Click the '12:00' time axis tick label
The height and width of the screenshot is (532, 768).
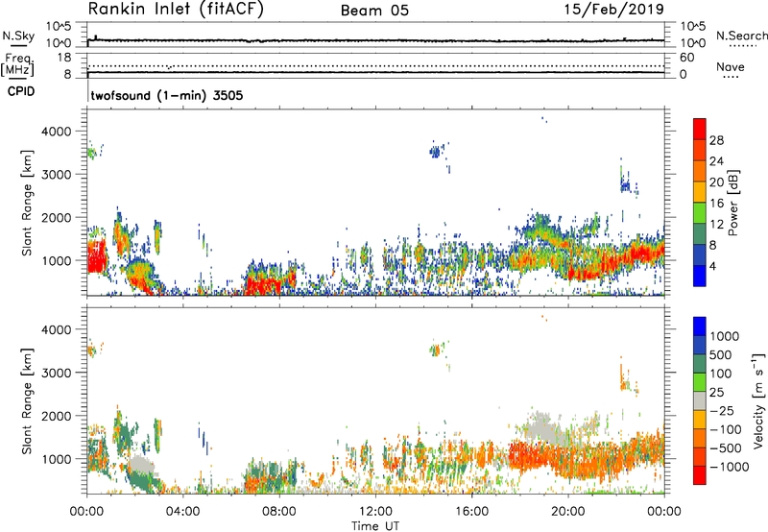375,512
